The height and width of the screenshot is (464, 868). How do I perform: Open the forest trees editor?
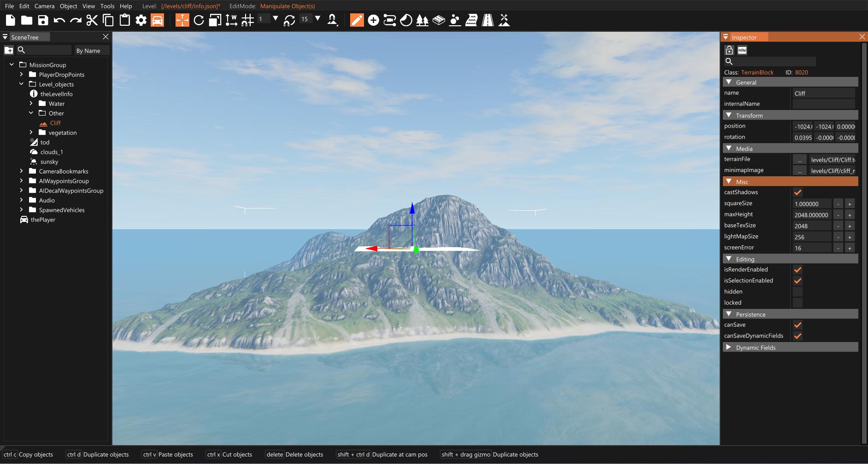[x=422, y=20]
